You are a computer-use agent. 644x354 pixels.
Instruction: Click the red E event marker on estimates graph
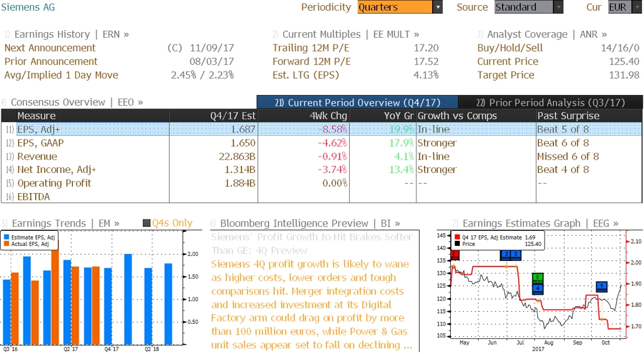click(x=455, y=255)
